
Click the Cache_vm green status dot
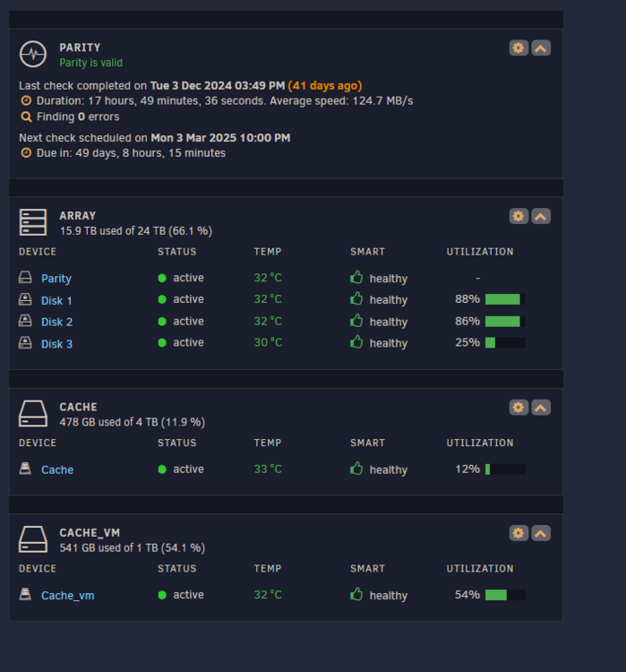162,595
